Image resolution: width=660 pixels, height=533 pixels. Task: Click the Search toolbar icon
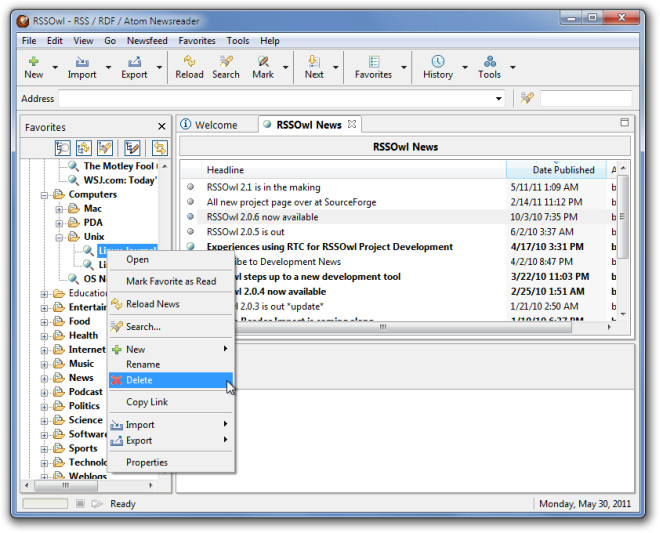click(226, 61)
